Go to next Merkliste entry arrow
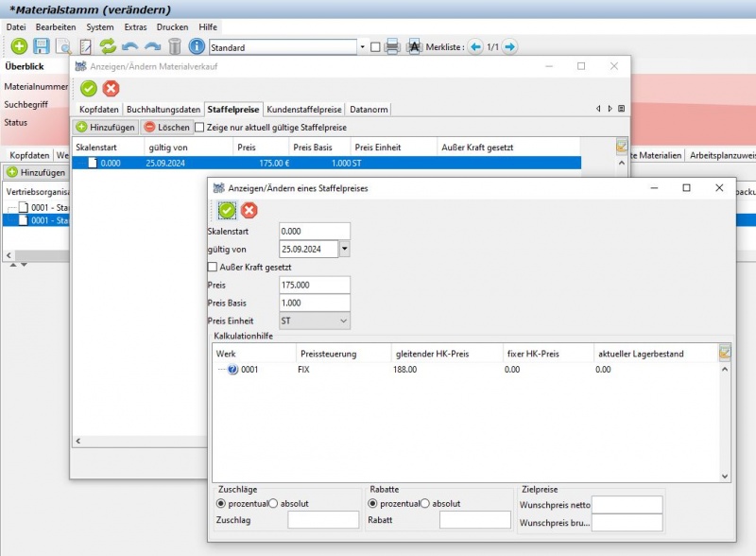Screen dimensions: 756x556 pos(509,46)
